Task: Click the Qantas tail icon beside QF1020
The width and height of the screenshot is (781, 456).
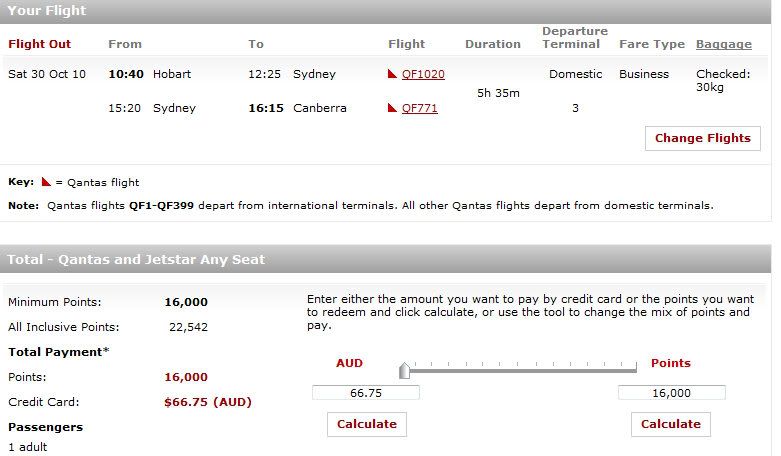Action: point(392,74)
